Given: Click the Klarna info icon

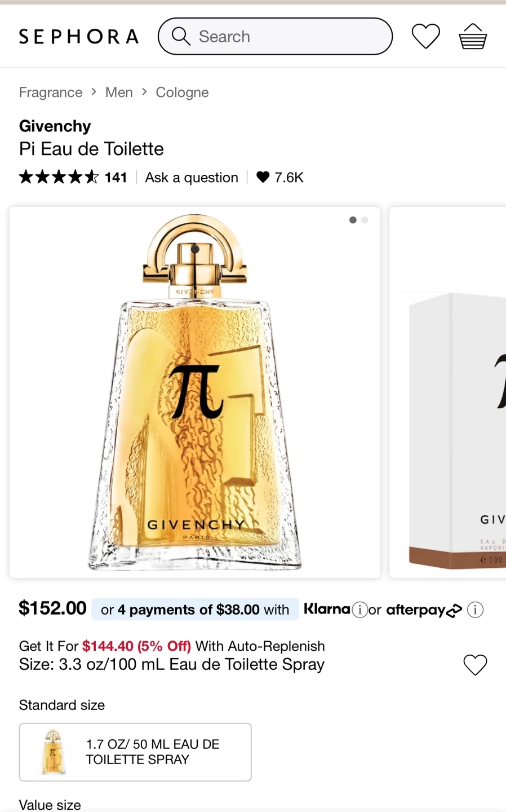Looking at the screenshot, I should click(359, 610).
